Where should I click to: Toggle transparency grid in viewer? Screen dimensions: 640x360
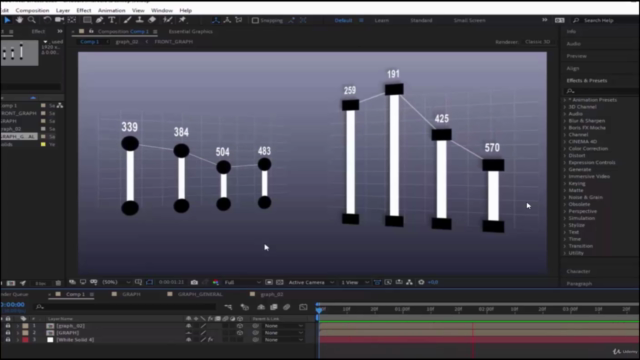pyautogui.click(x=280, y=282)
